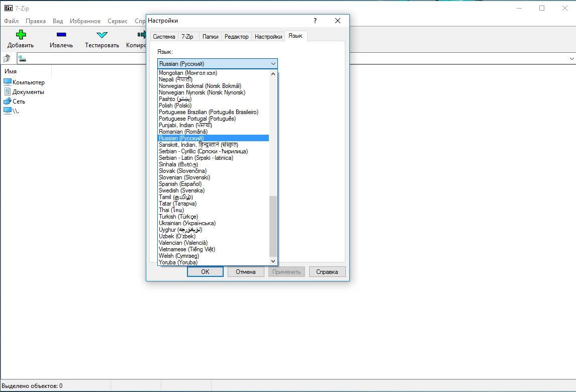Click the green plus Добавить icon
This screenshot has width=576, height=392.
click(x=21, y=35)
